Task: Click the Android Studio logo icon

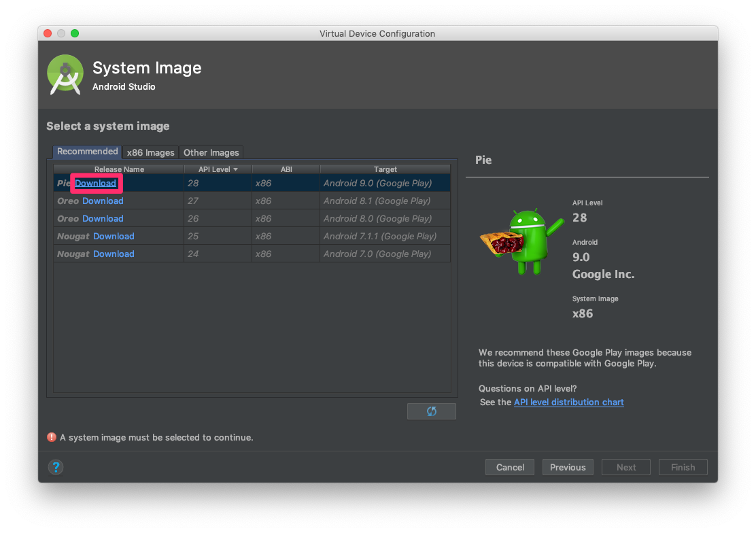Action: tap(65, 75)
